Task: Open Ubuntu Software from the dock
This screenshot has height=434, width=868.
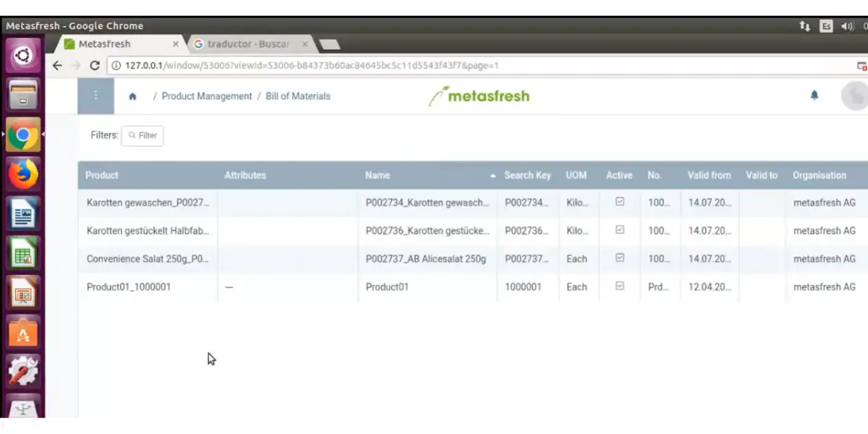Action: pos(23,333)
